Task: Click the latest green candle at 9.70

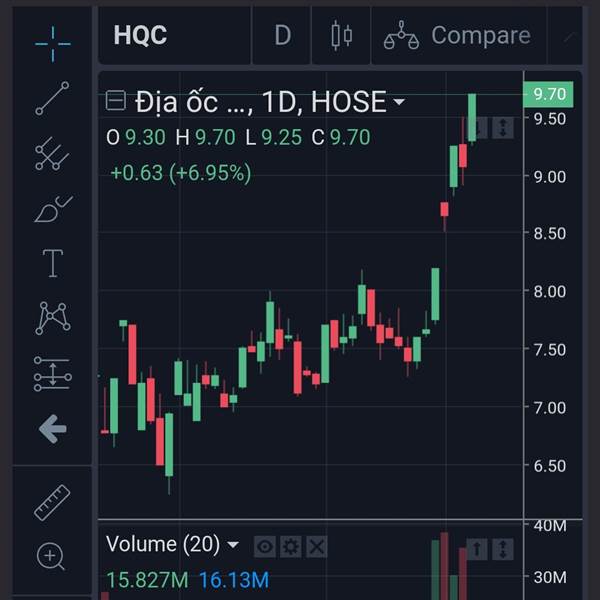Action: point(472,118)
